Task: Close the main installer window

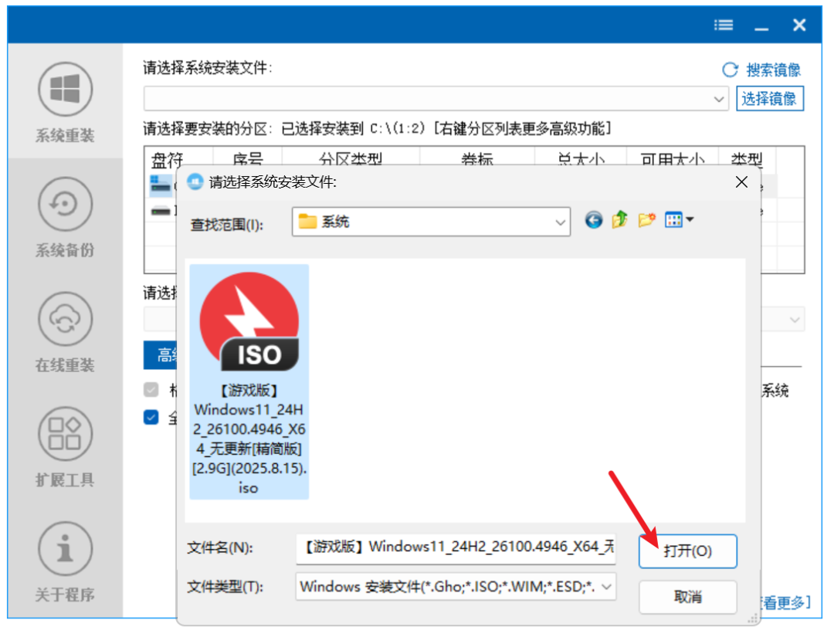Action: (x=799, y=25)
